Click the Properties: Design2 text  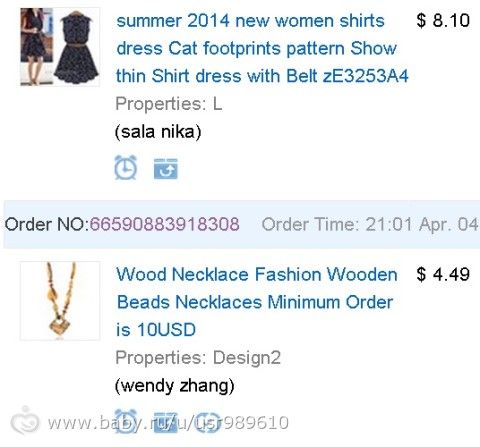pyautogui.click(x=198, y=358)
